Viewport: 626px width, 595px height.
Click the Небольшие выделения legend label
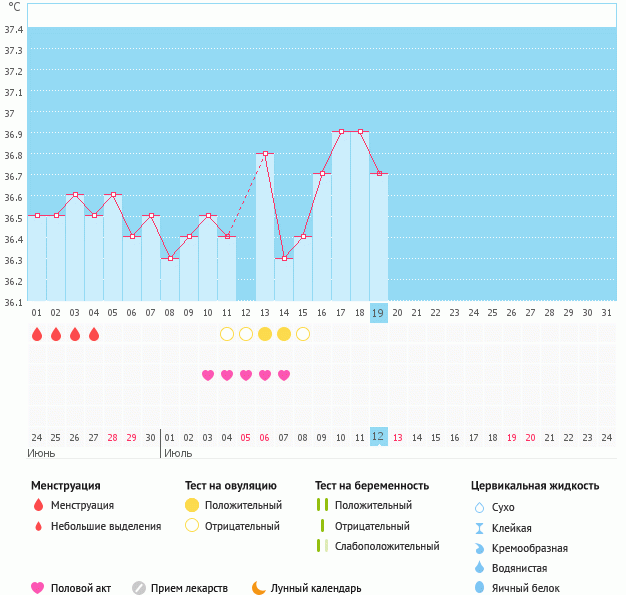[106, 526]
